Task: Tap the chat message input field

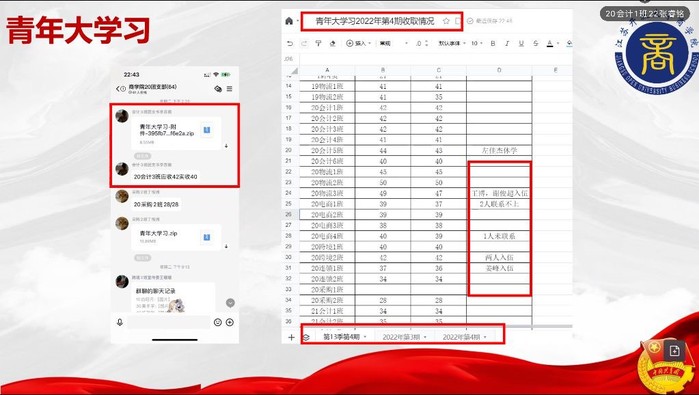Action: pos(169,322)
